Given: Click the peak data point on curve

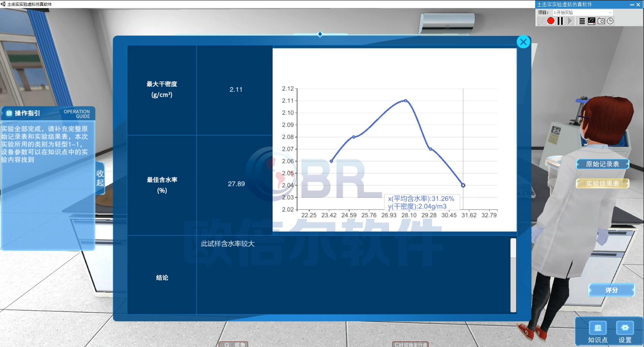Looking at the screenshot, I should [x=406, y=101].
